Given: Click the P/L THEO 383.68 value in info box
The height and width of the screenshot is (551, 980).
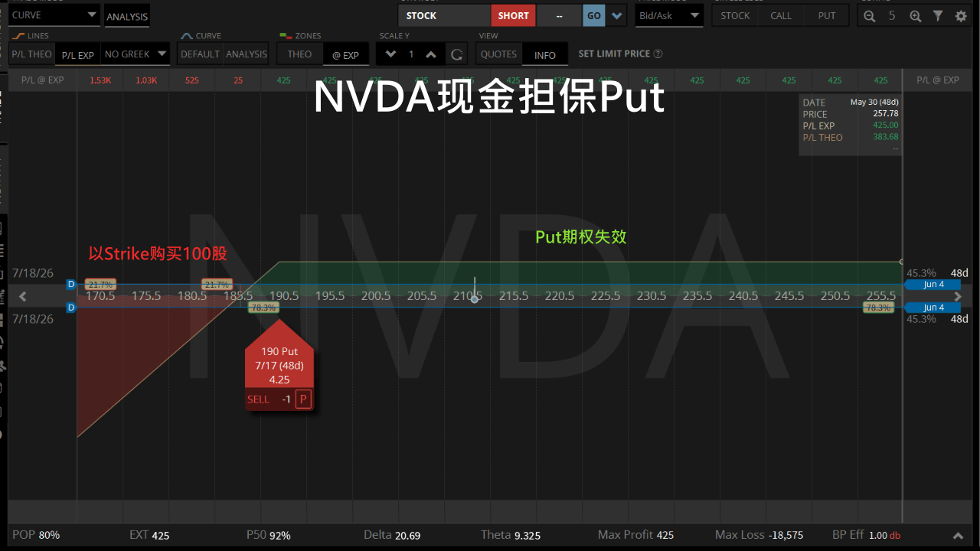Looking at the screenshot, I should pyautogui.click(x=885, y=138).
